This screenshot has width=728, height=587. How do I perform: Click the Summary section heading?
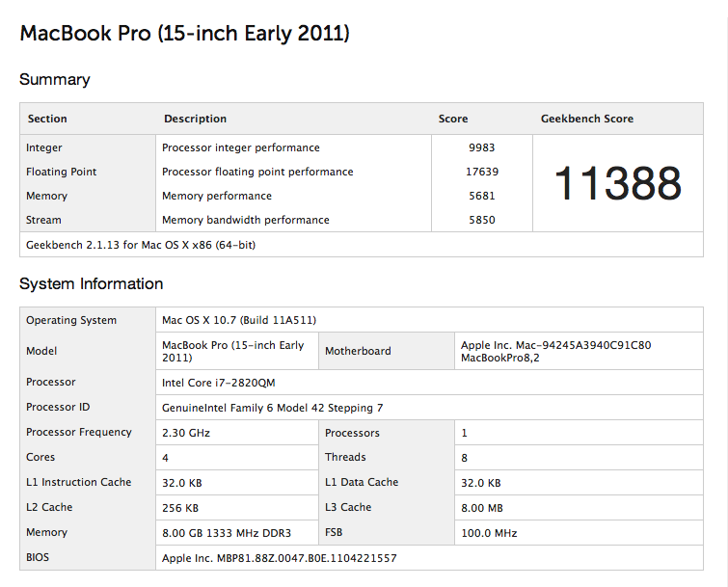click(x=55, y=79)
